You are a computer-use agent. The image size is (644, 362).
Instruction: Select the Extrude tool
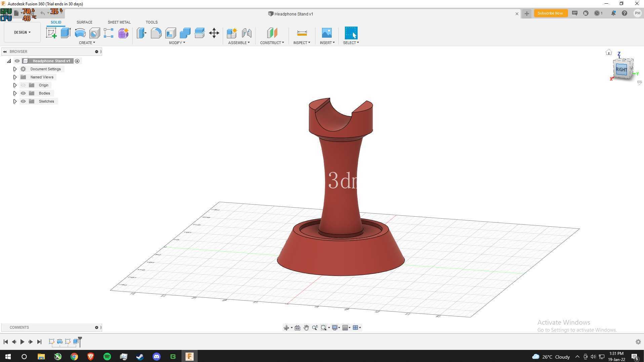tap(66, 33)
